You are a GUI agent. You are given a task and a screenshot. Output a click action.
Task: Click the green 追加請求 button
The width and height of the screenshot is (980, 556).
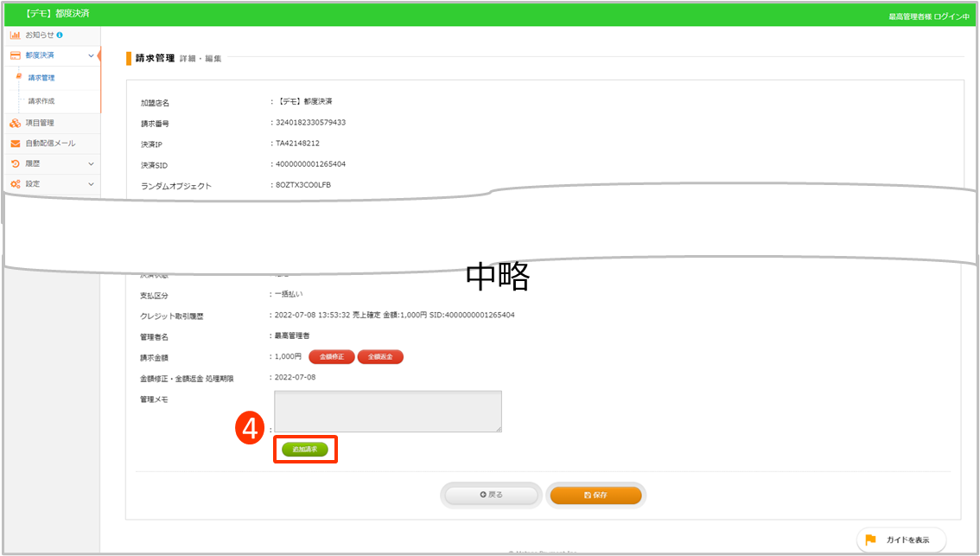(x=305, y=450)
